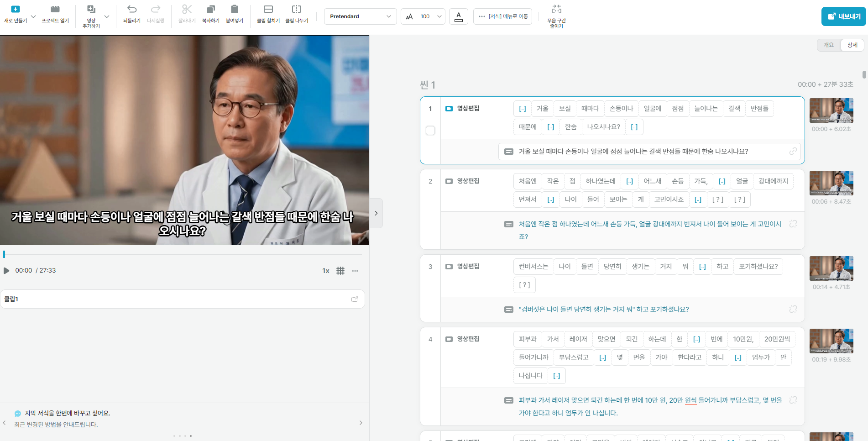Open the font size 100 dropdown

point(423,16)
